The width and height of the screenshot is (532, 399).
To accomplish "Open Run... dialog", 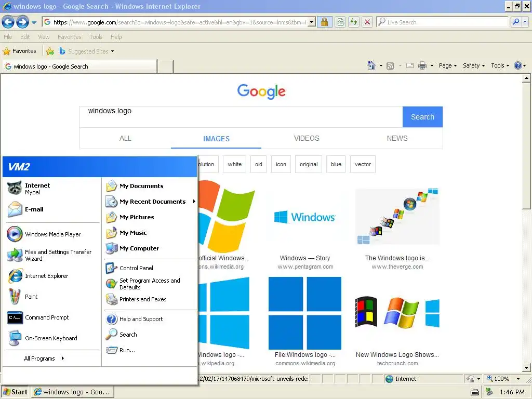I will click(x=150, y=350).
